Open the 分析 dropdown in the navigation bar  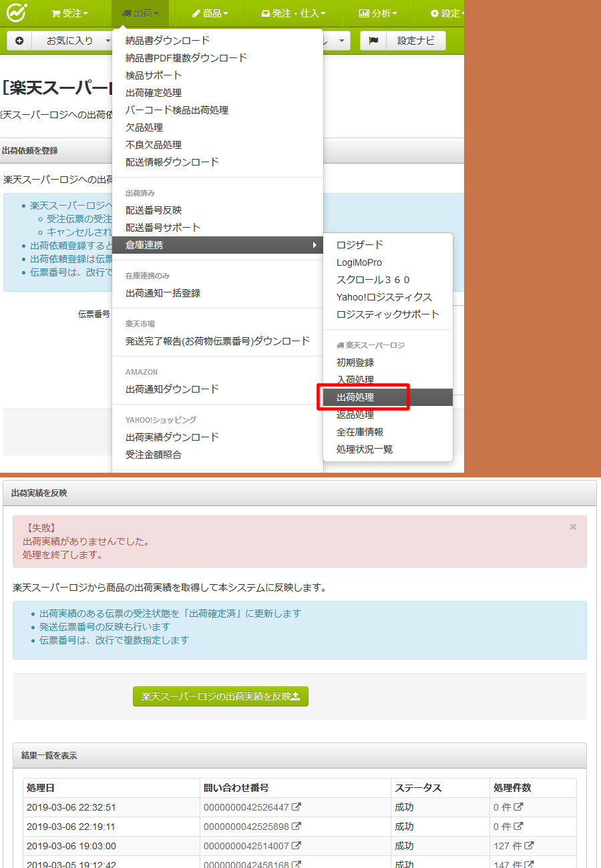tap(378, 13)
